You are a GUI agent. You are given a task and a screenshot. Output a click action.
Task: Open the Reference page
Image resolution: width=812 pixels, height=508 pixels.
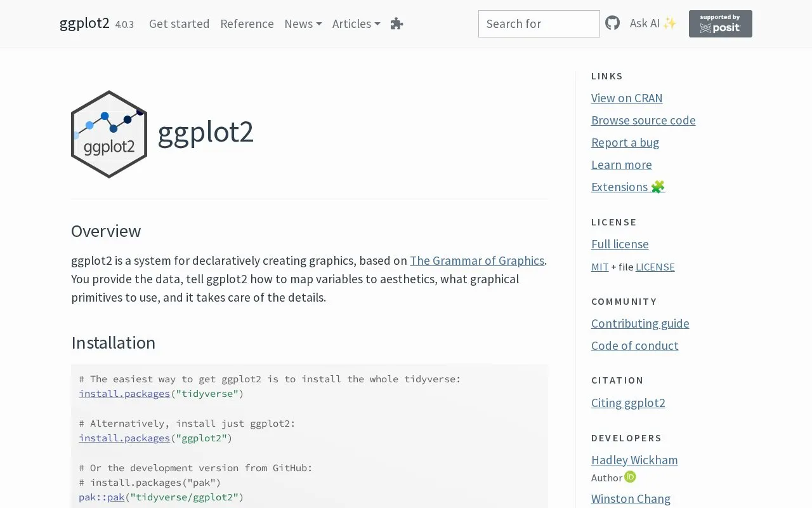(x=247, y=23)
